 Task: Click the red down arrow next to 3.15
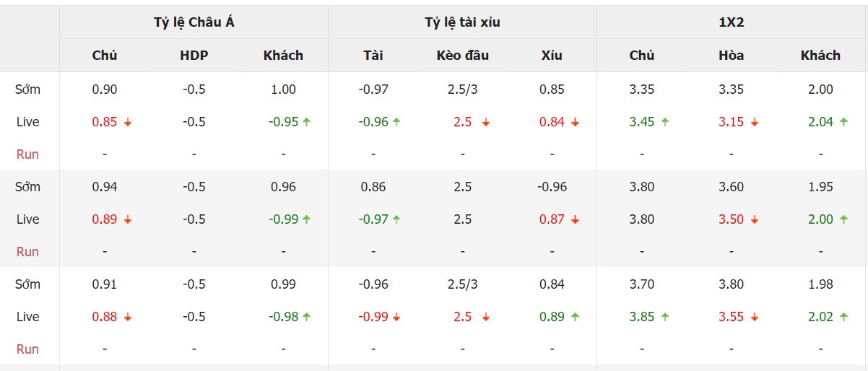coord(755,123)
